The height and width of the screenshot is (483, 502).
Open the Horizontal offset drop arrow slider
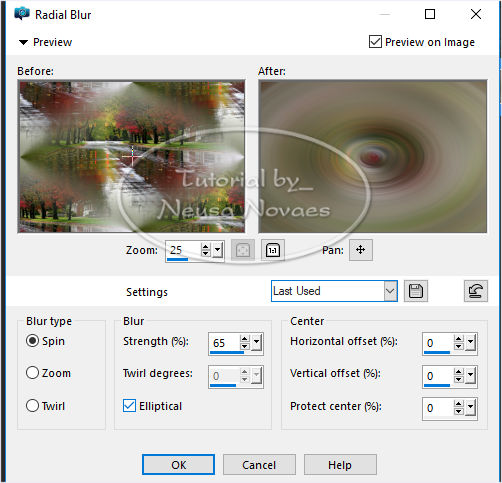tap(470, 342)
